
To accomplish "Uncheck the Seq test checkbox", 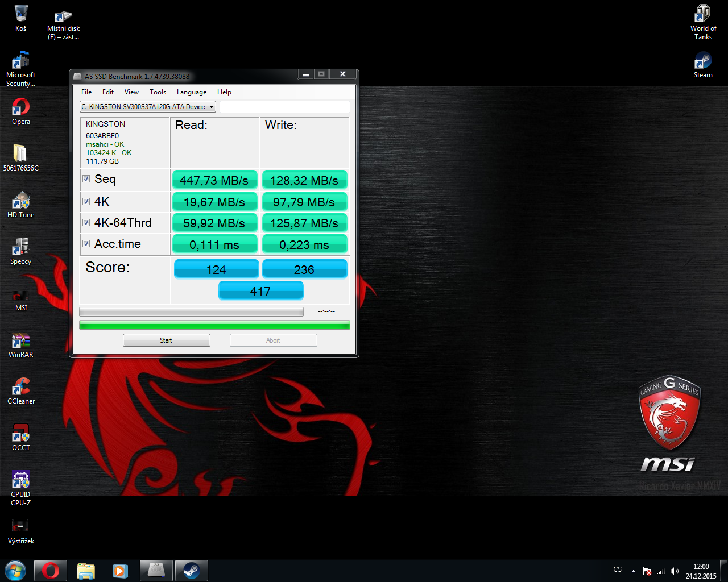I will tap(86, 179).
